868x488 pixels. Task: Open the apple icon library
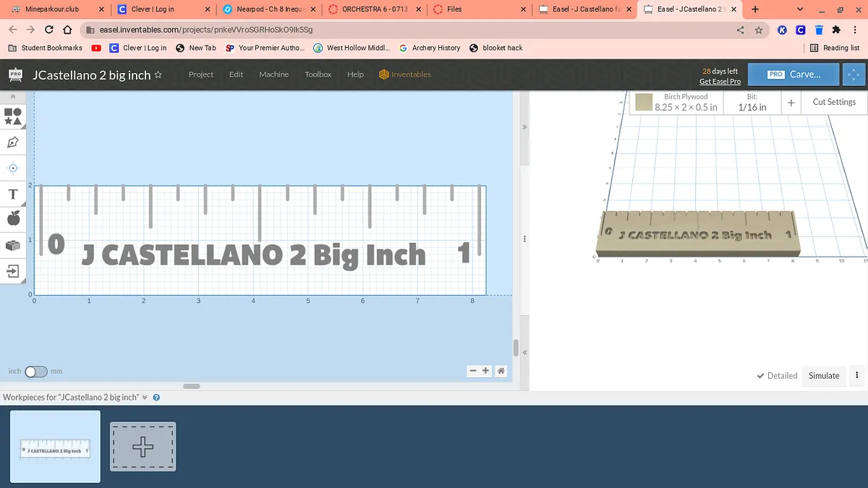pos(13,218)
